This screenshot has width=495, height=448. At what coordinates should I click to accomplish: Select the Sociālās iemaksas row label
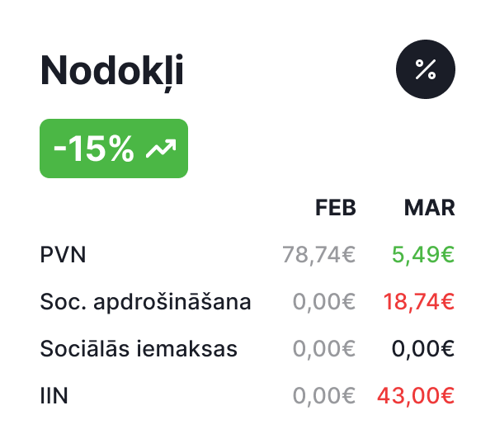click(x=139, y=348)
